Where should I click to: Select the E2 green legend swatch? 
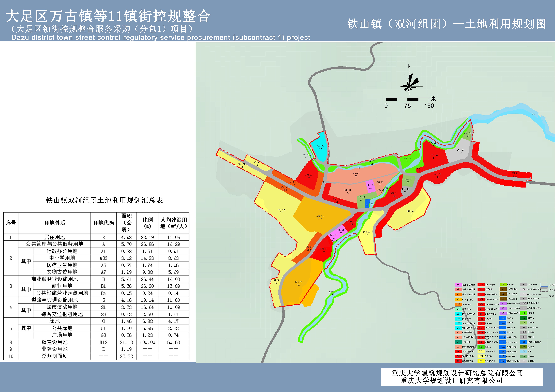pos(524,357)
